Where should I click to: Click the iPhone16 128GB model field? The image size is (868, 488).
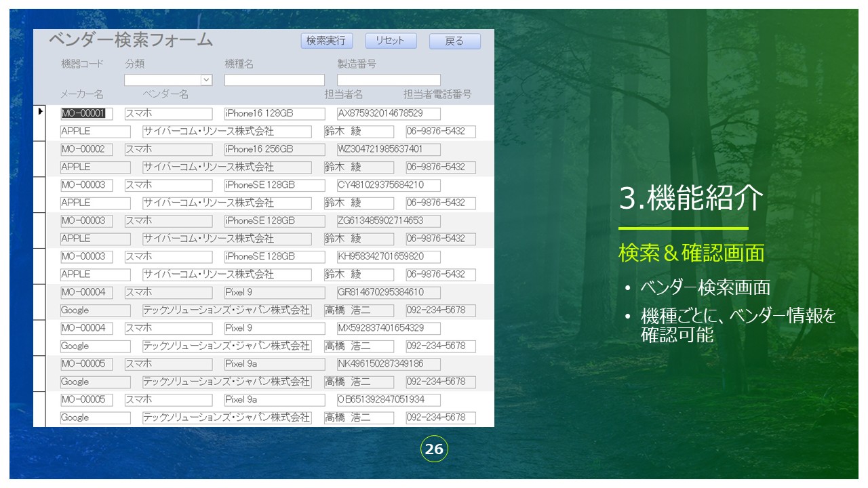274,114
